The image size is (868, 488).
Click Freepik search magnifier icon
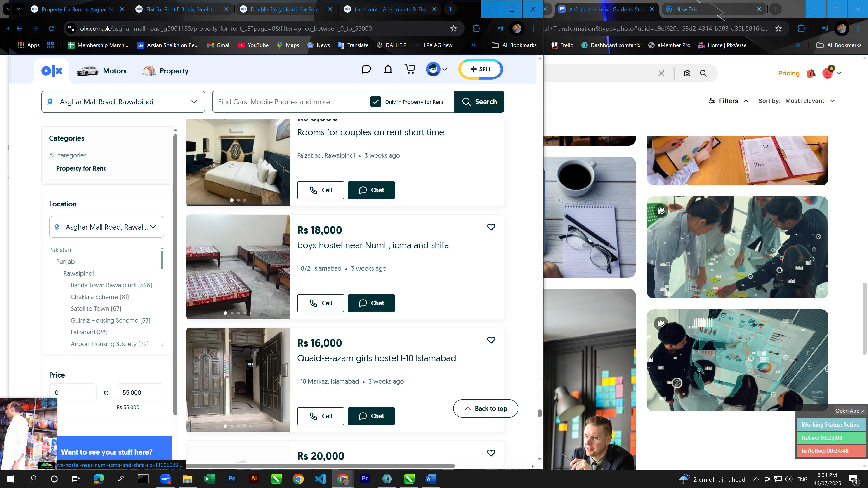tap(703, 73)
